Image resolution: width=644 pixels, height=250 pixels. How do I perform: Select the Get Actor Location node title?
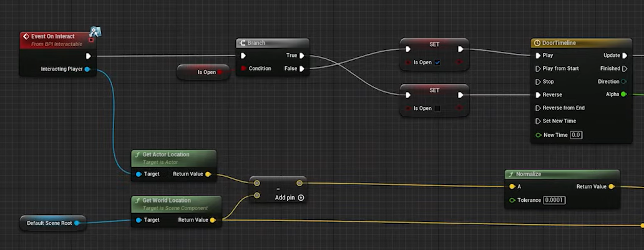point(166,154)
